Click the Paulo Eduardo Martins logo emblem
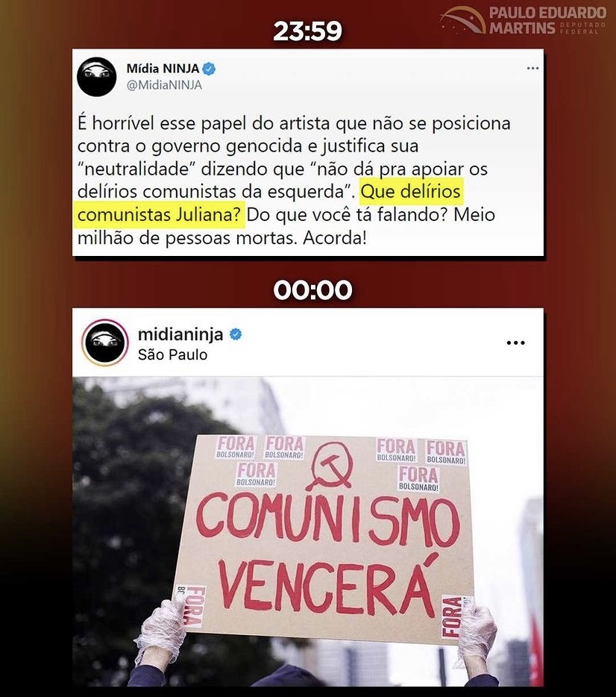616x697 pixels. tap(463, 20)
